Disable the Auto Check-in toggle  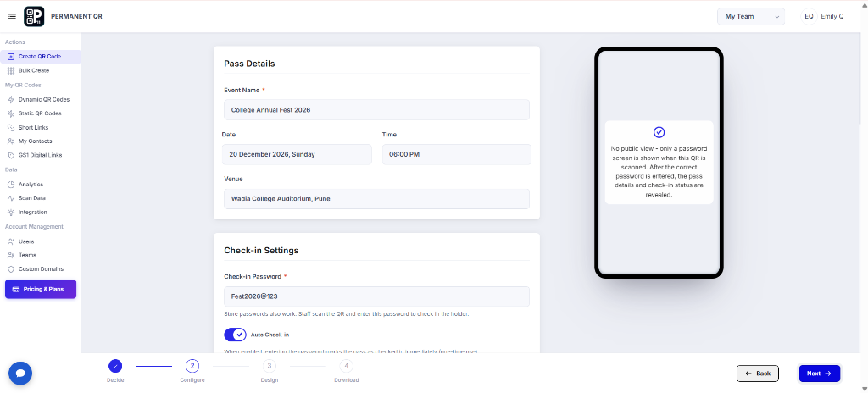(x=236, y=335)
